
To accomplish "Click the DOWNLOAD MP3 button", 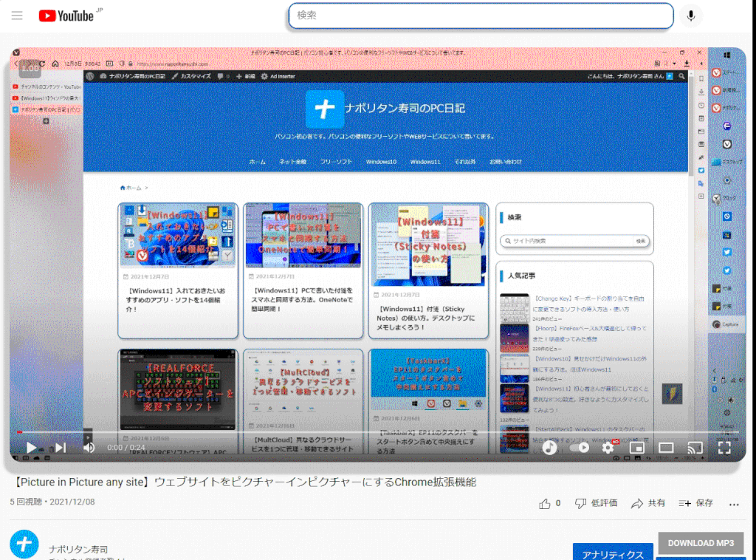I will [x=701, y=543].
